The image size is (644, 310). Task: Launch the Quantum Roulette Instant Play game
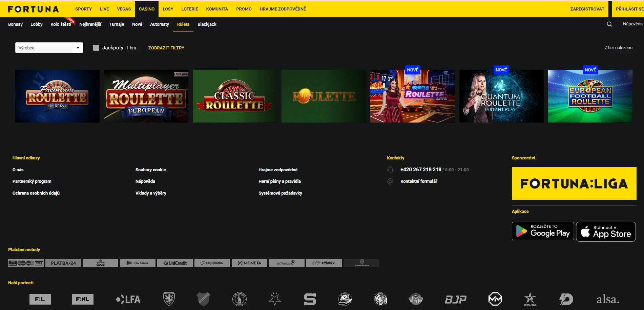(x=501, y=96)
